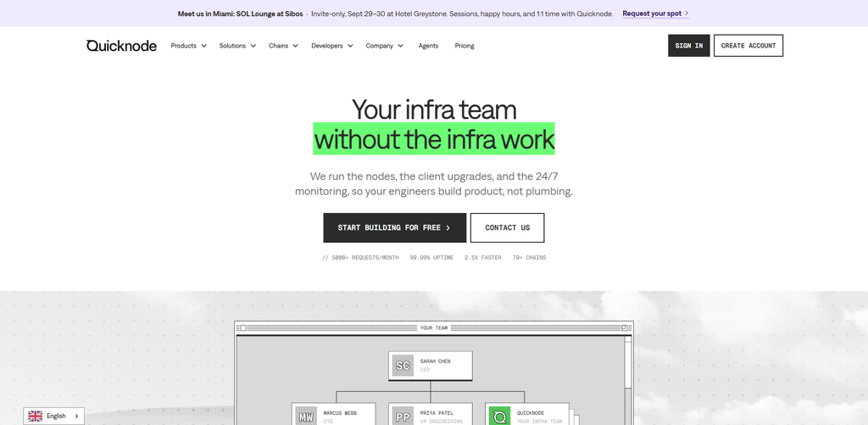This screenshot has height=425, width=868.
Task: Select the Marcus Webb CTO card
Action: tap(334, 414)
